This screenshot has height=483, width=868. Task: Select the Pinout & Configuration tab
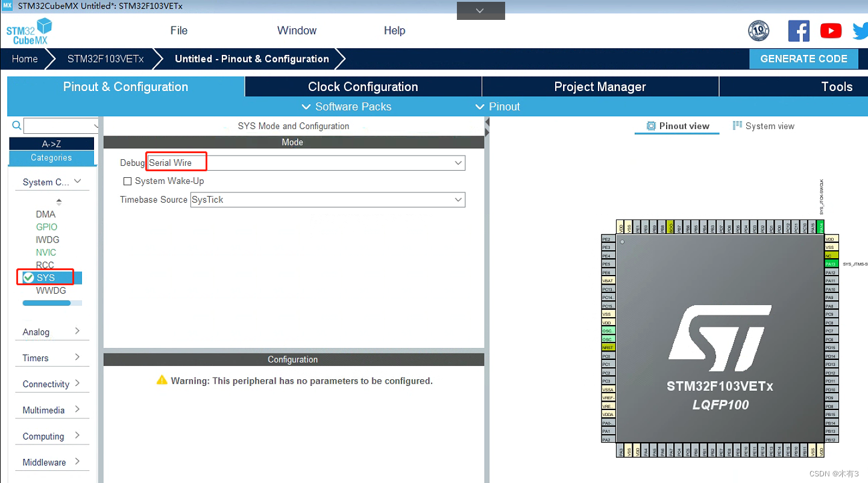coord(125,87)
